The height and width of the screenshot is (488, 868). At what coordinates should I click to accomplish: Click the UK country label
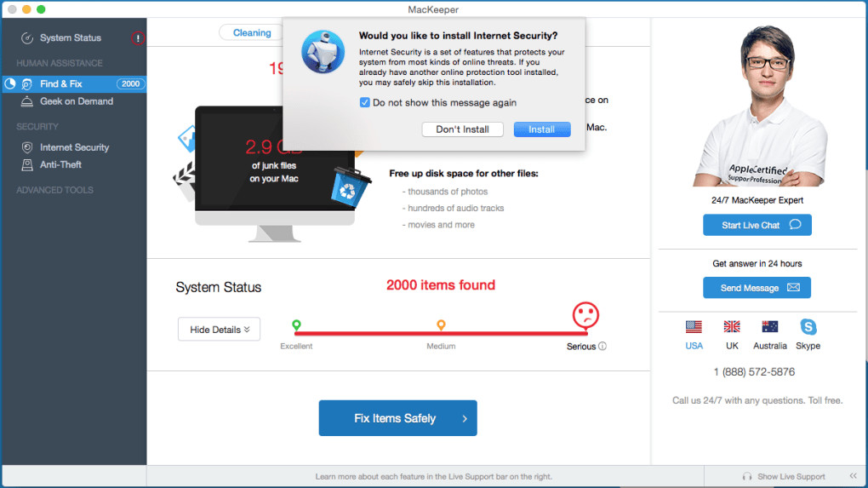(732, 346)
